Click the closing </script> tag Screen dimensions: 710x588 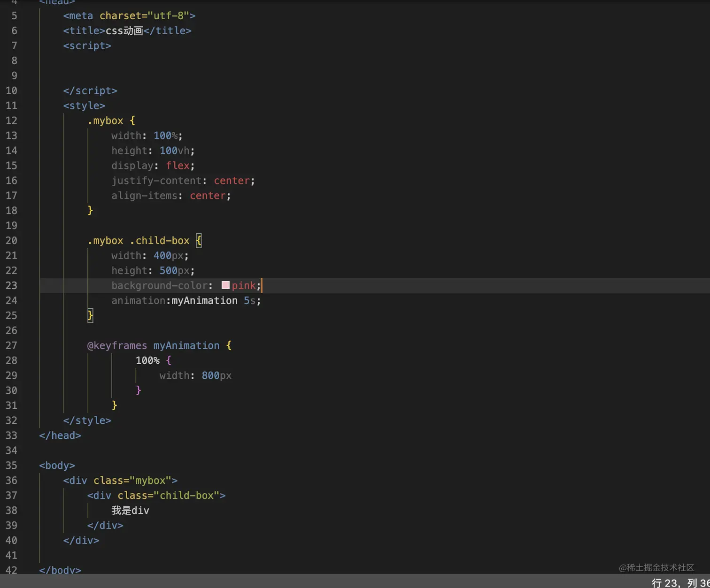(x=90, y=91)
